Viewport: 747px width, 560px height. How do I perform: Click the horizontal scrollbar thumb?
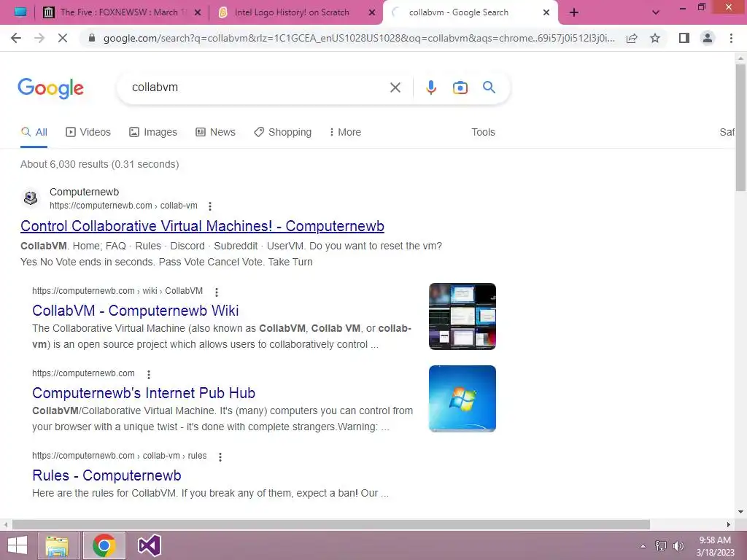(x=330, y=524)
